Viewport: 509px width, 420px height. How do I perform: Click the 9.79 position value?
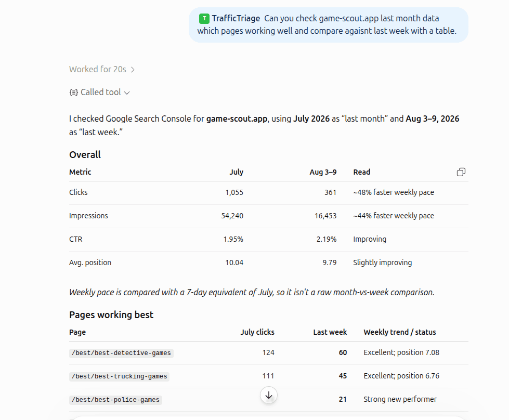click(330, 262)
